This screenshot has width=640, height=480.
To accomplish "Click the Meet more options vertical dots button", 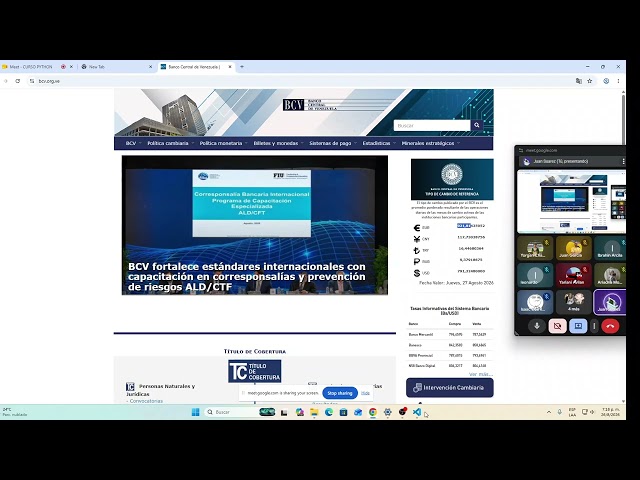I will pyautogui.click(x=594, y=326).
